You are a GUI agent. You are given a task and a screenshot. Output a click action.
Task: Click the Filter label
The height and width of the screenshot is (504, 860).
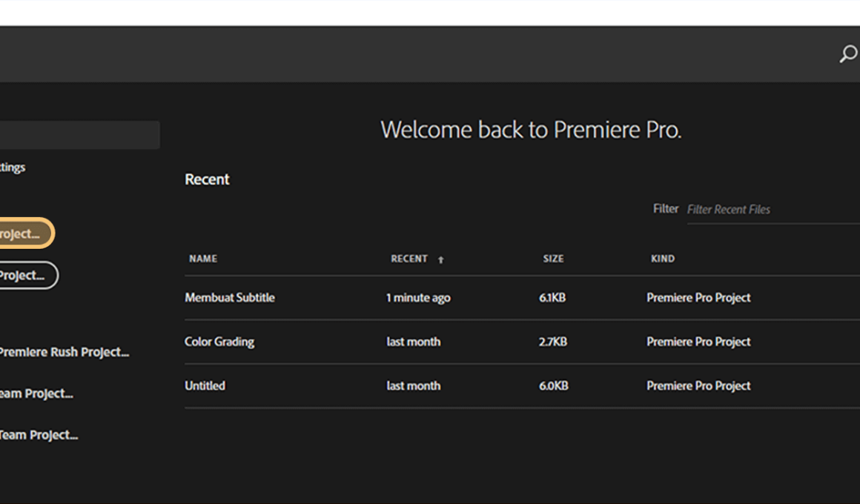point(665,208)
